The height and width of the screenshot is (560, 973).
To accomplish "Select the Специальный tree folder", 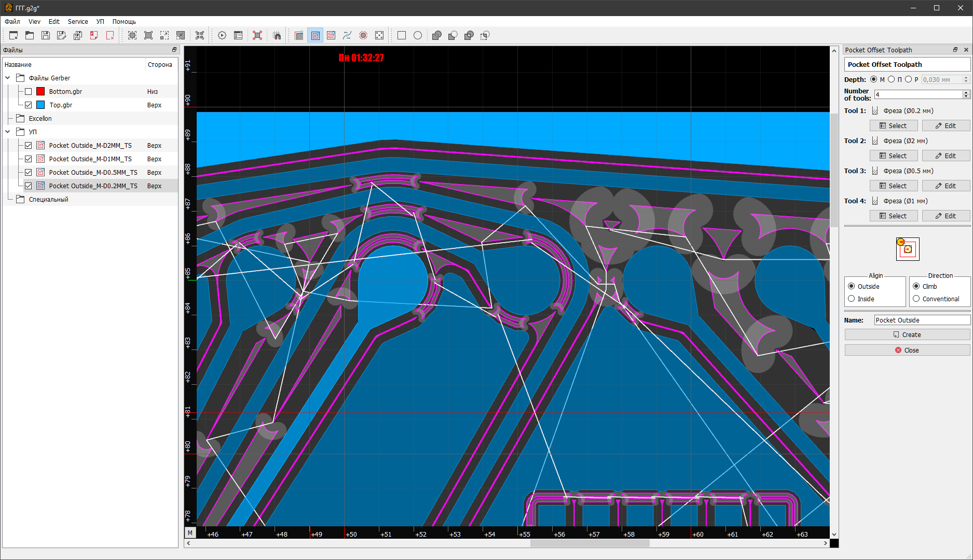I will coord(48,199).
